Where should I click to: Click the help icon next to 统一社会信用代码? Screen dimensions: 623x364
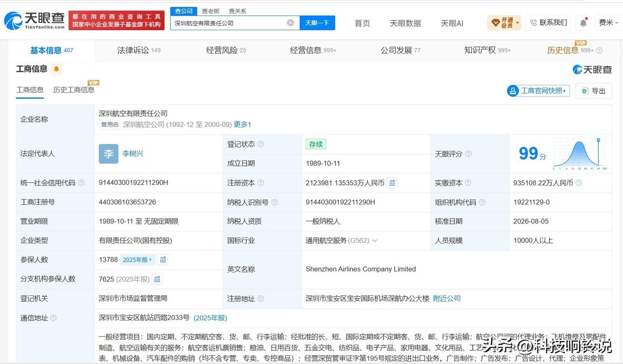point(81,183)
